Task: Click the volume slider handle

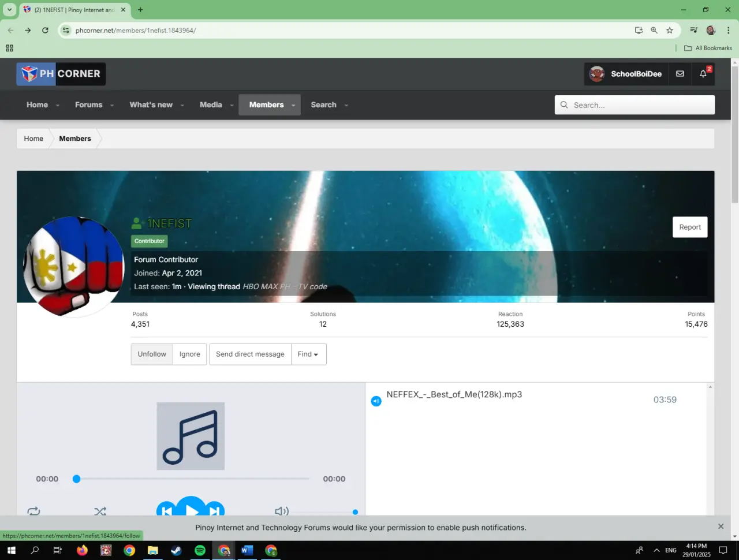Action: 355,512
